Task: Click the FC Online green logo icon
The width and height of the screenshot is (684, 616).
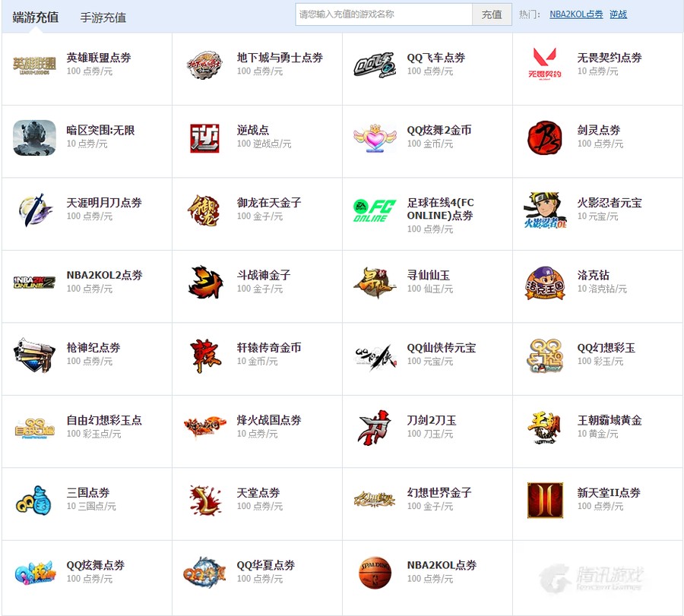Action: click(x=375, y=210)
